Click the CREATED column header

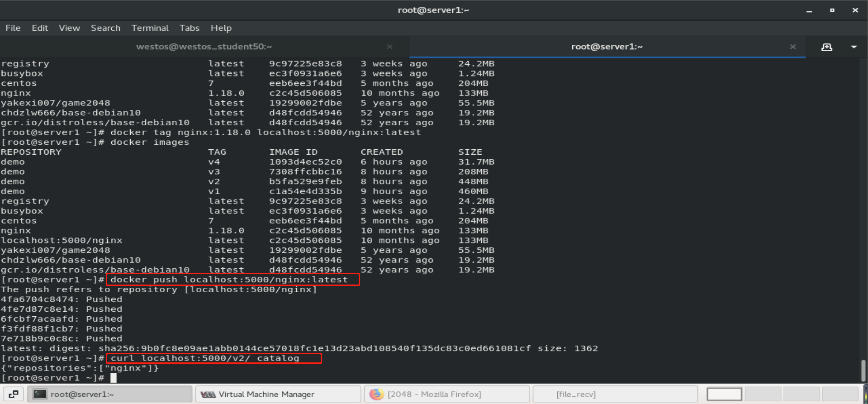tap(382, 152)
